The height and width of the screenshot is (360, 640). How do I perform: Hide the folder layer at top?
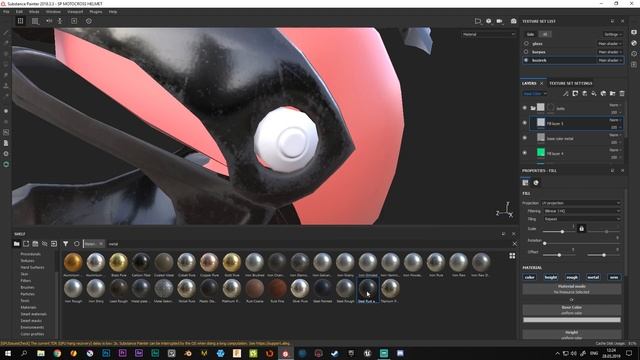[524, 108]
